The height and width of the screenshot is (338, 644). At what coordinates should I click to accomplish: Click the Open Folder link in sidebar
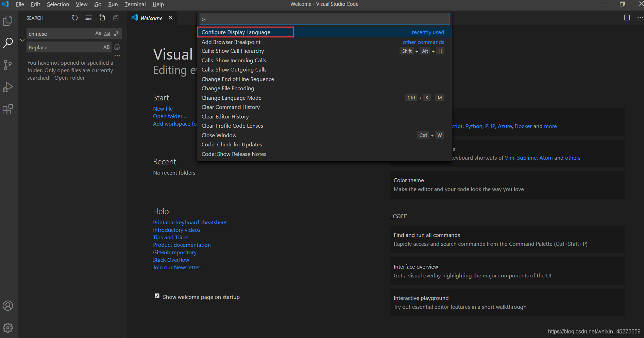click(x=69, y=78)
